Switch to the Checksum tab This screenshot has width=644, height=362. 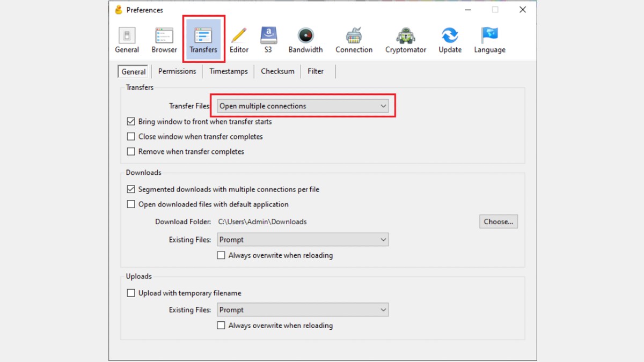[x=277, y=71]
